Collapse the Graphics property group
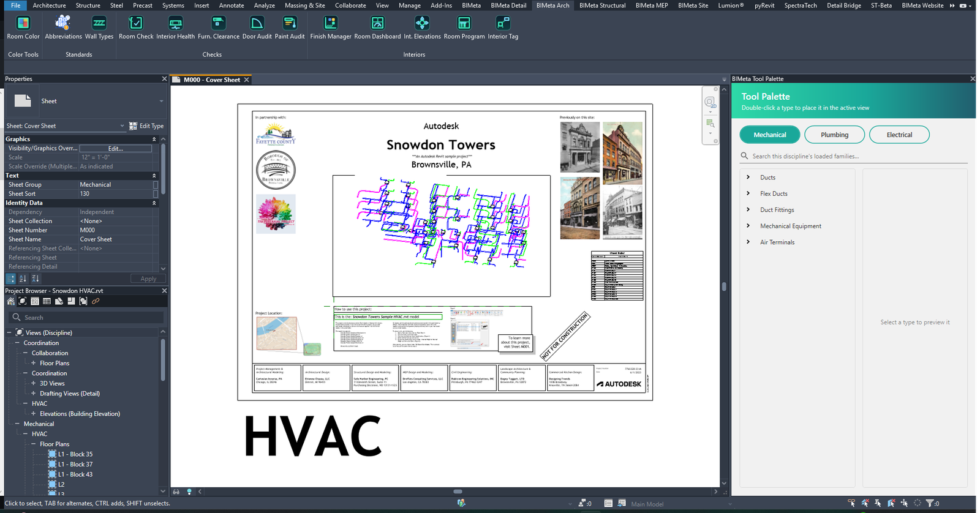Image resolution: width=980 pixels, height=513 pixels. pyautogui.click(x=154, y=140)
